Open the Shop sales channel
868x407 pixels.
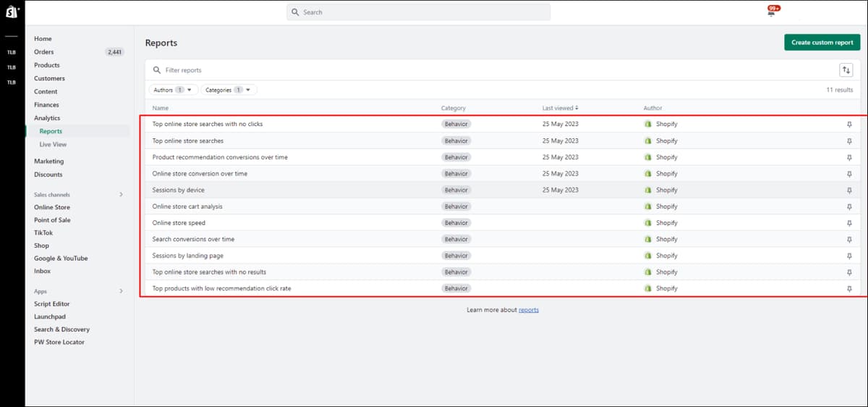point(41,246)
